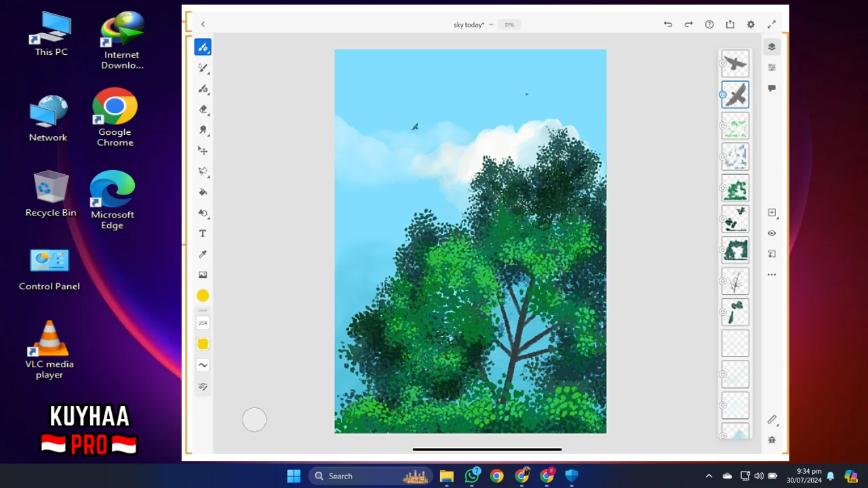Image resolution: width=868 pixels, height=488 pixels.
Task: Select the tree branches sketch layer
Action: 736,281
